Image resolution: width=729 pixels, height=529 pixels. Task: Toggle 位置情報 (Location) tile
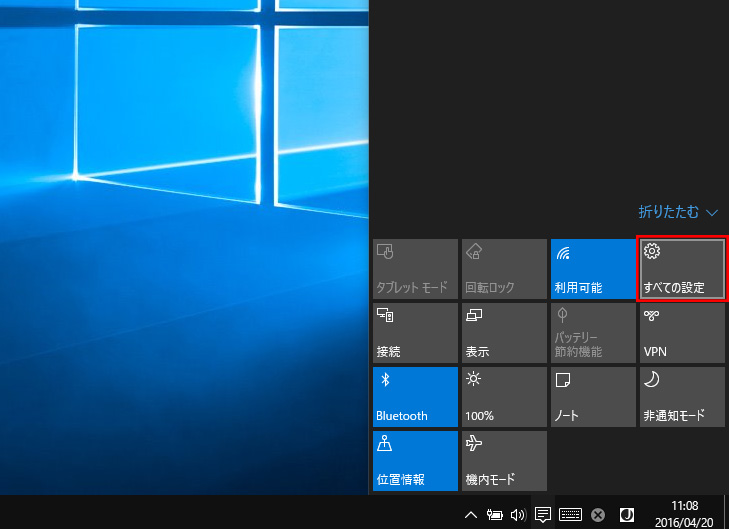point(415,461)
